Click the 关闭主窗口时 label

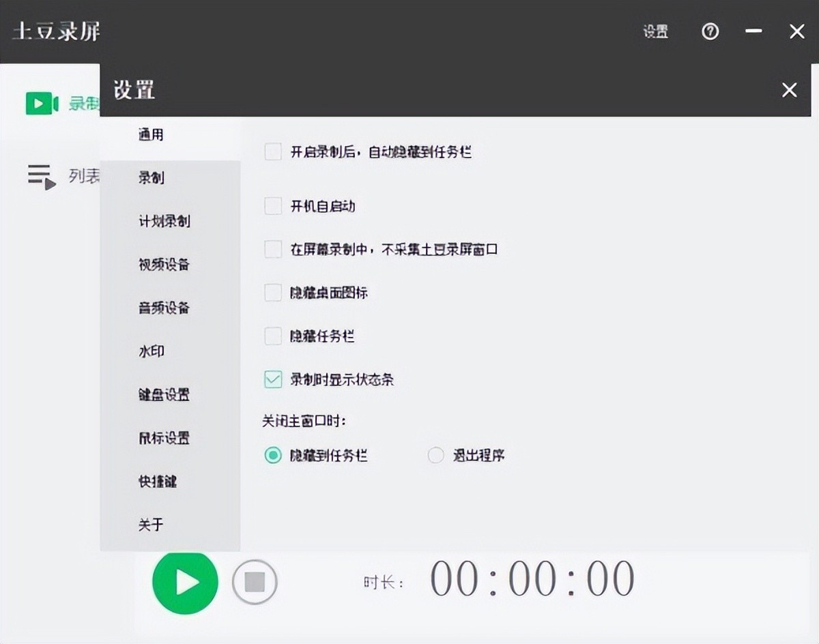pos(304,421)
